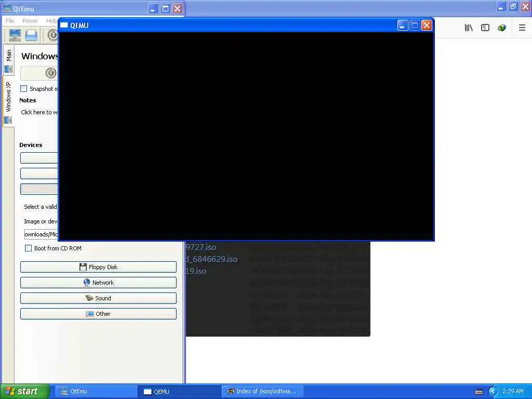Open the Help menu in QtEmu
Viewport: 532px width, 399px height.
pos(51,21)
